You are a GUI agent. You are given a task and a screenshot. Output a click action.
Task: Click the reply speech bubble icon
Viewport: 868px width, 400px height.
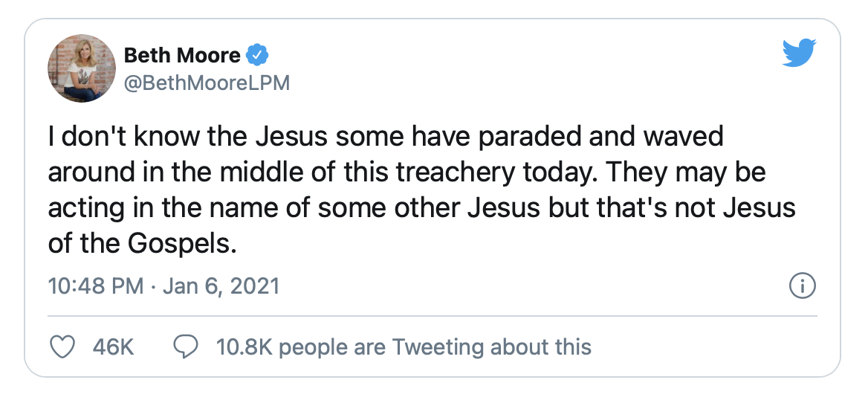point(185,346)
